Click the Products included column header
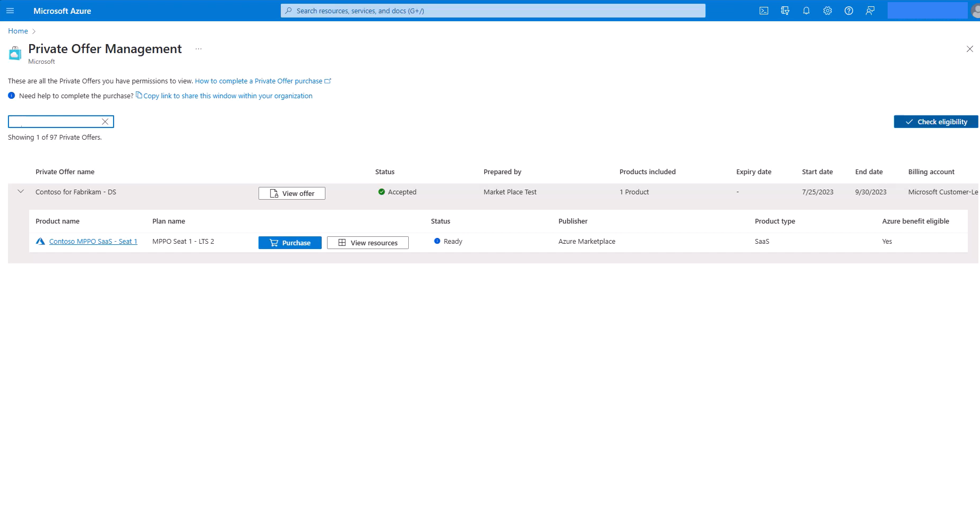Image resolution: width=980 pixels, height=530 pixels. click(x=648, y=172)
